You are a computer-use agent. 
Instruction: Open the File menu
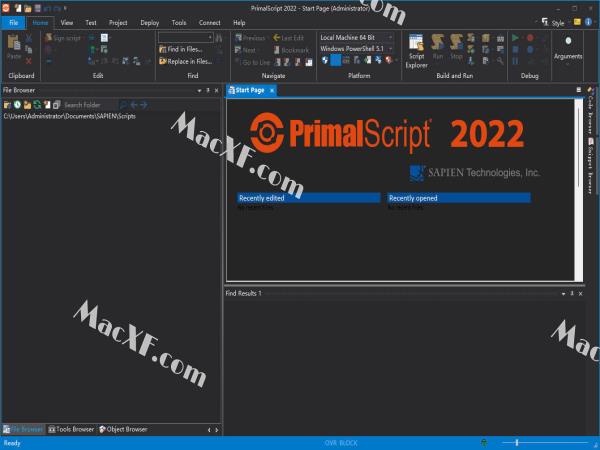tap(14, 23)
